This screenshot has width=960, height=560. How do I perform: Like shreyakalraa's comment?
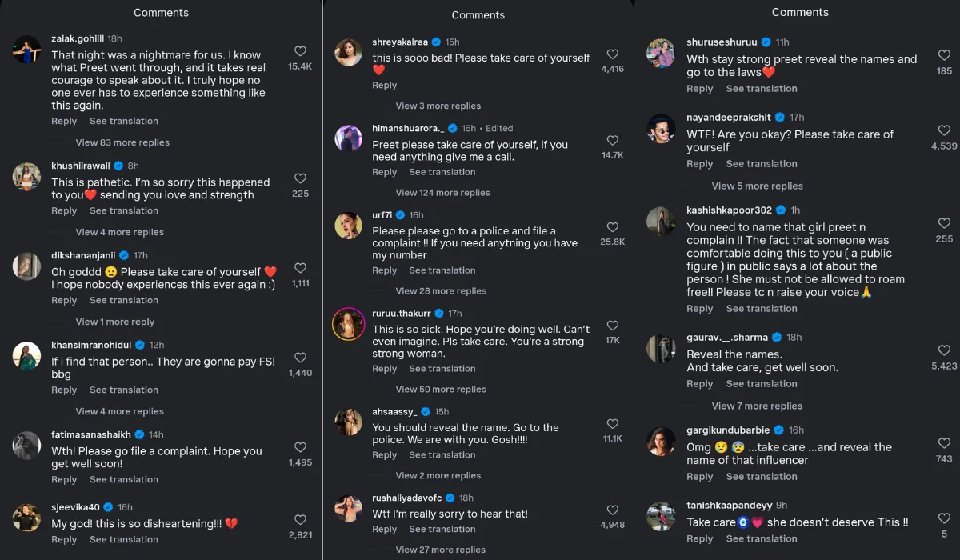[612, 54]
